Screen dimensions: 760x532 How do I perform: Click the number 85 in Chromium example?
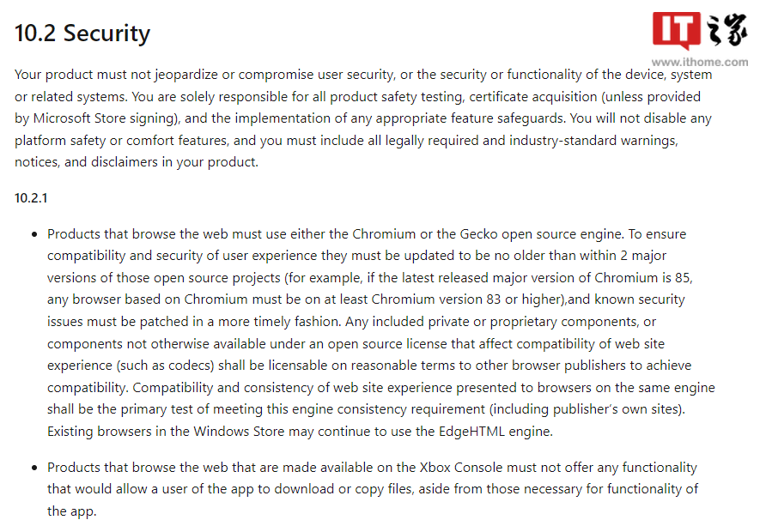pos(683,277)
